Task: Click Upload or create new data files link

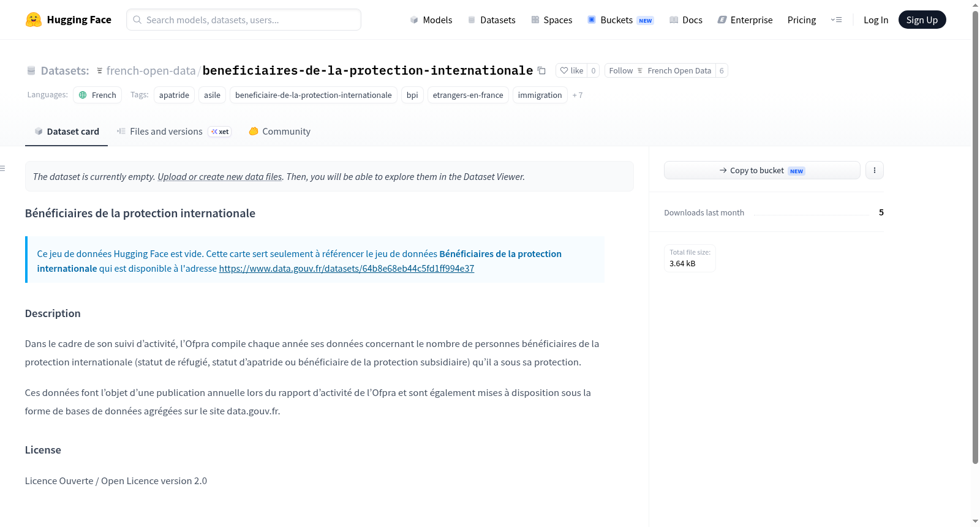Action: pyautogui.click(x=220, y=177)
